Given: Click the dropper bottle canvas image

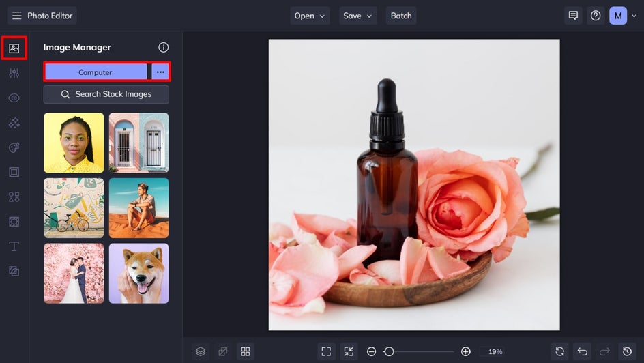Looking at the screenshot, I should (x=414, y=185).
